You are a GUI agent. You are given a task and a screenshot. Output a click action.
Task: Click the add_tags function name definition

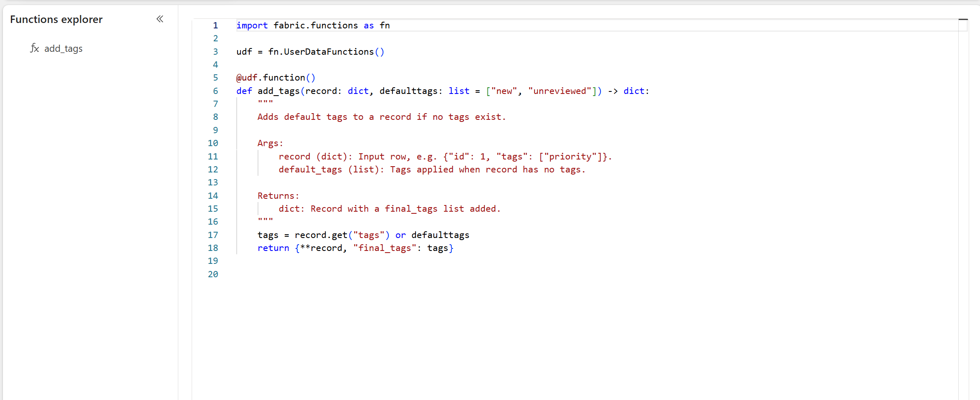point(279,91)
